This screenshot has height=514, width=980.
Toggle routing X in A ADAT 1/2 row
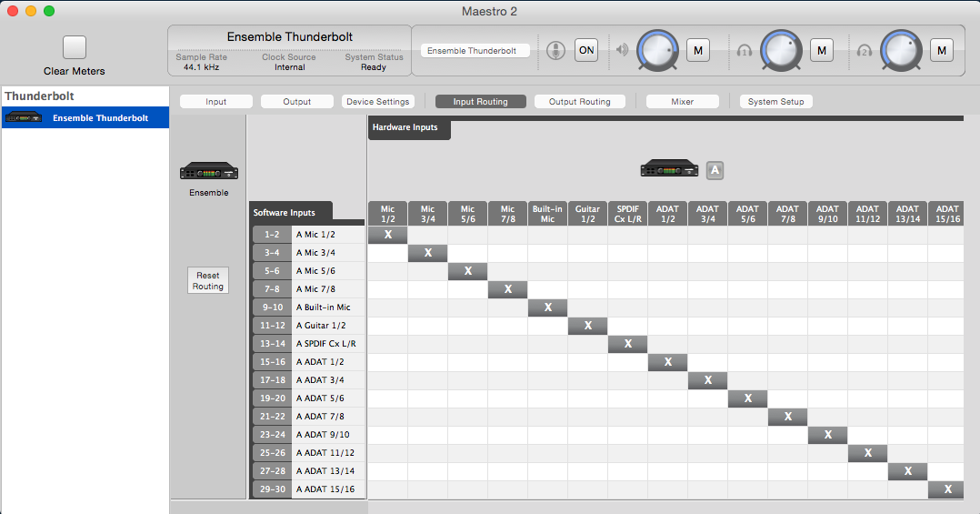(668, 361)
